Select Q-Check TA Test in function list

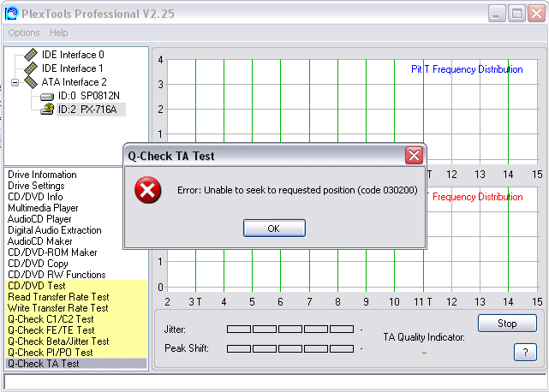coord(76,364)
